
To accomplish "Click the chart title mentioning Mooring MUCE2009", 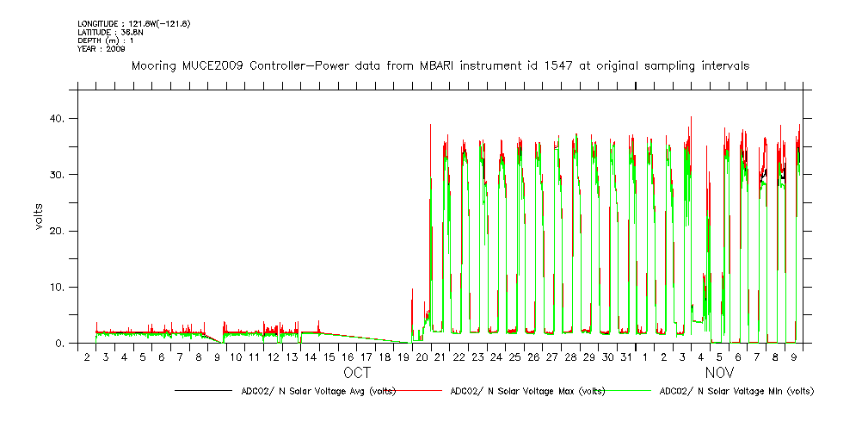I will click(x=439, y=65).
